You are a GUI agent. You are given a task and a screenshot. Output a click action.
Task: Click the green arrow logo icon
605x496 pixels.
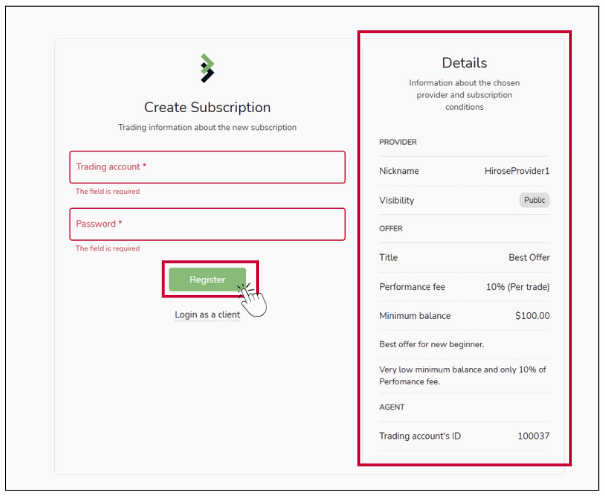pos(207,68)
